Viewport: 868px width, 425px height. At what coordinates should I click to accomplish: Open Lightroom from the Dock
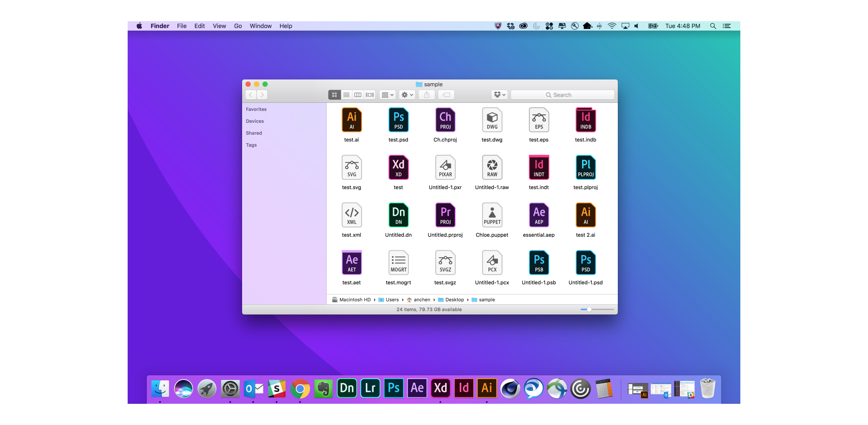tap(370, 388)
